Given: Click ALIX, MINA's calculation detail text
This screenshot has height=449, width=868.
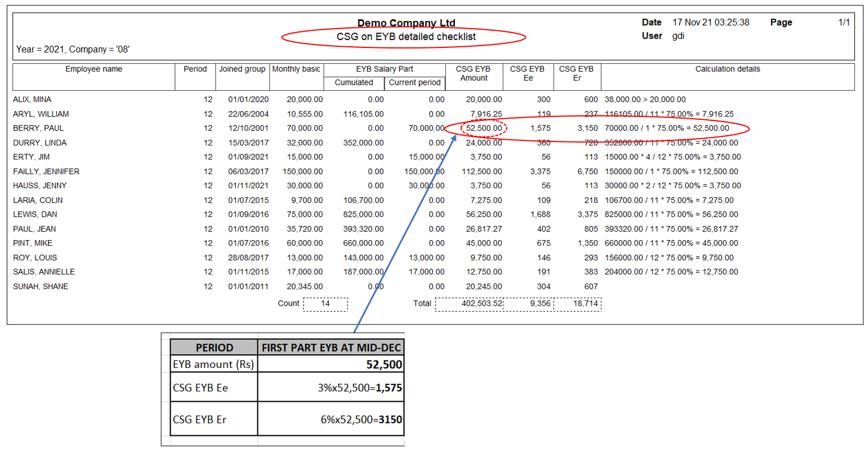Looking at the screenshot, I should pyautogui.click(x=645, y=99).
